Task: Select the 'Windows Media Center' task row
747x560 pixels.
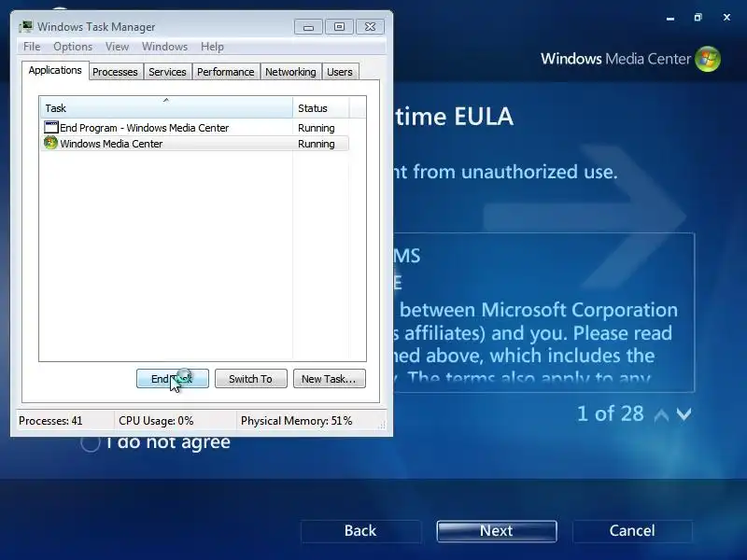Action: tap(194, 144)
